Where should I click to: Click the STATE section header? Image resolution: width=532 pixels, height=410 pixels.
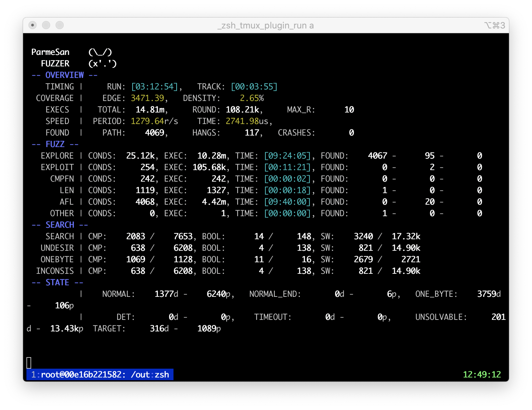[57, 283]
